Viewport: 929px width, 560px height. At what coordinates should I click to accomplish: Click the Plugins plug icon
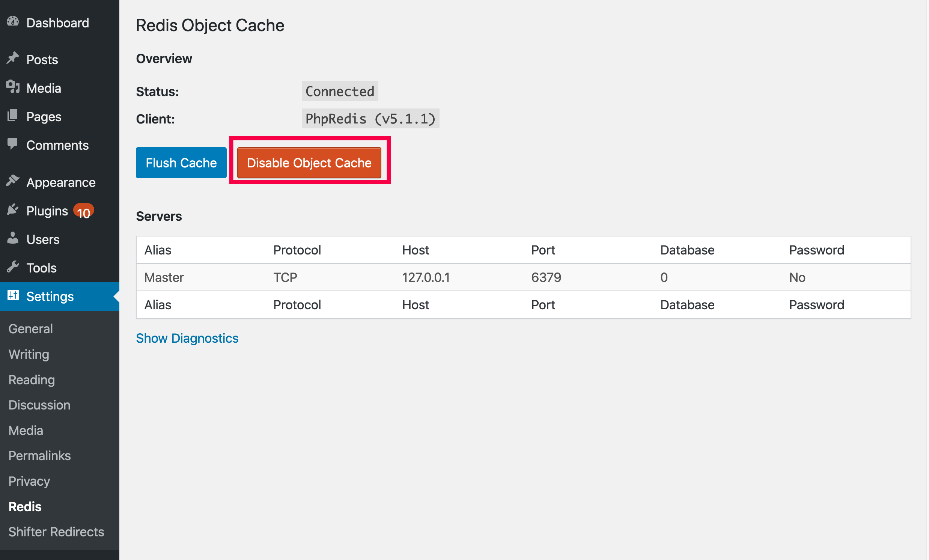(13, 210)
